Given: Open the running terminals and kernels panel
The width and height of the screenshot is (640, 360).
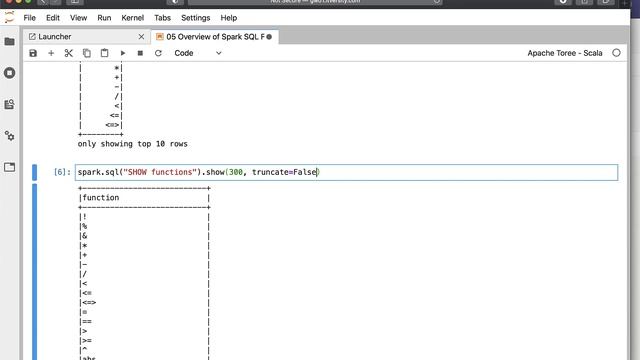Looking at the screenshot, I should (9, 73).
